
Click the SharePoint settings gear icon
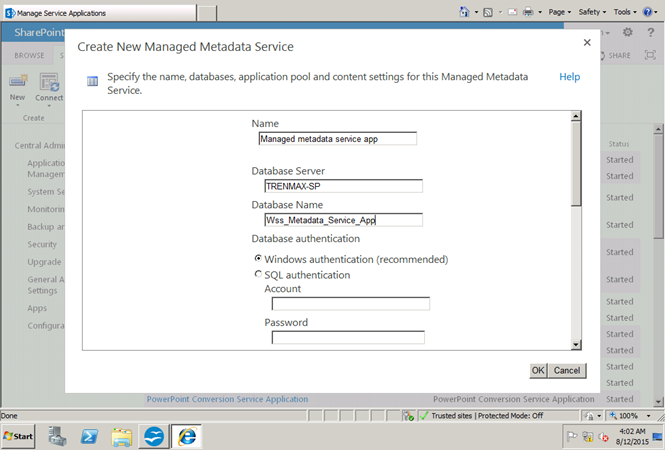tap(628, 32)
